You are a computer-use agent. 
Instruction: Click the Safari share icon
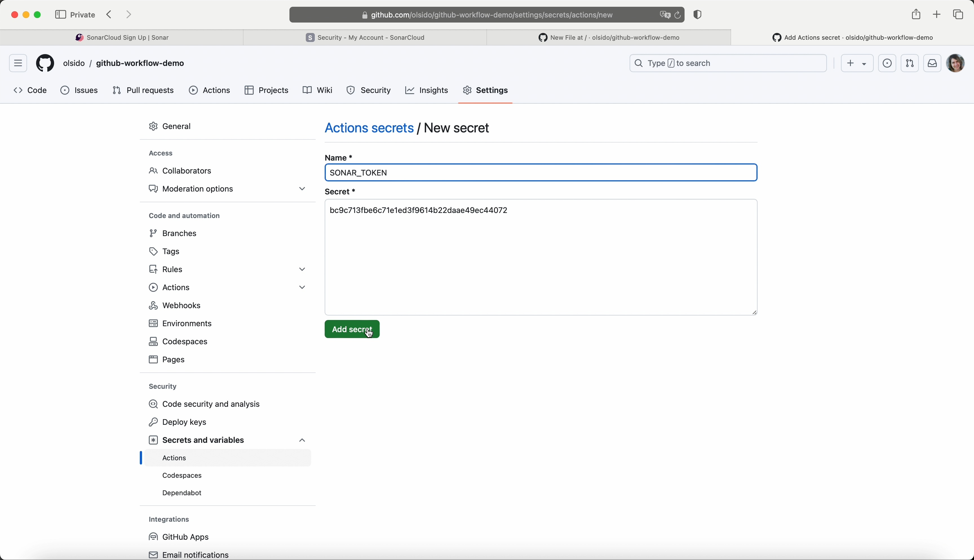[x=916, y=15]
